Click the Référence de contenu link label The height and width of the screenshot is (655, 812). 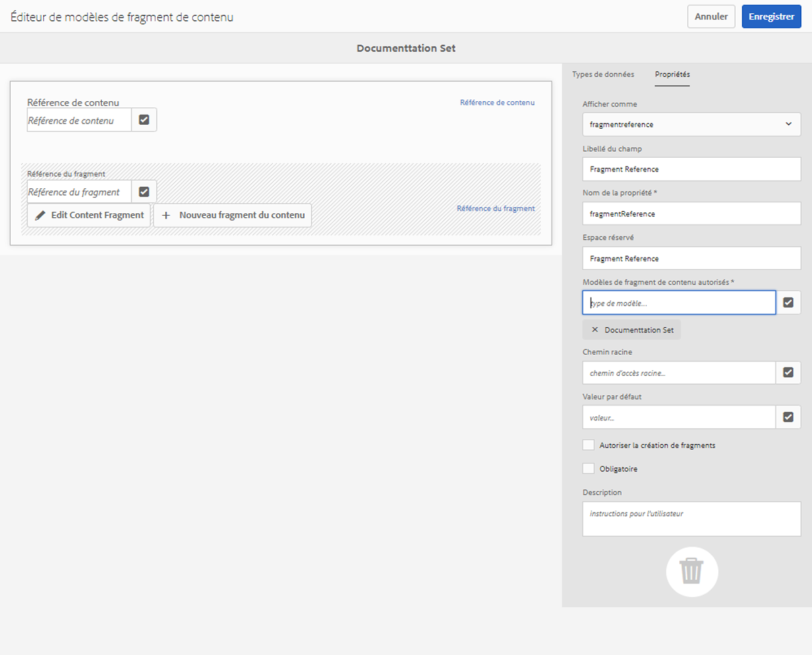click(497, 103)
